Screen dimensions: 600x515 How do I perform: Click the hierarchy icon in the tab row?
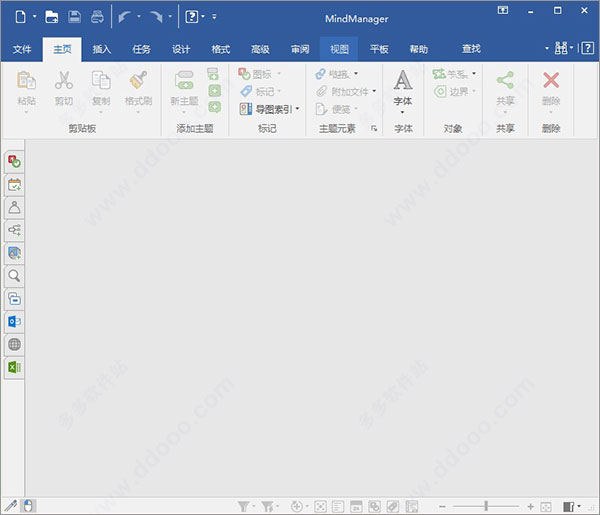pyautogui.click(x=561, y=48)
